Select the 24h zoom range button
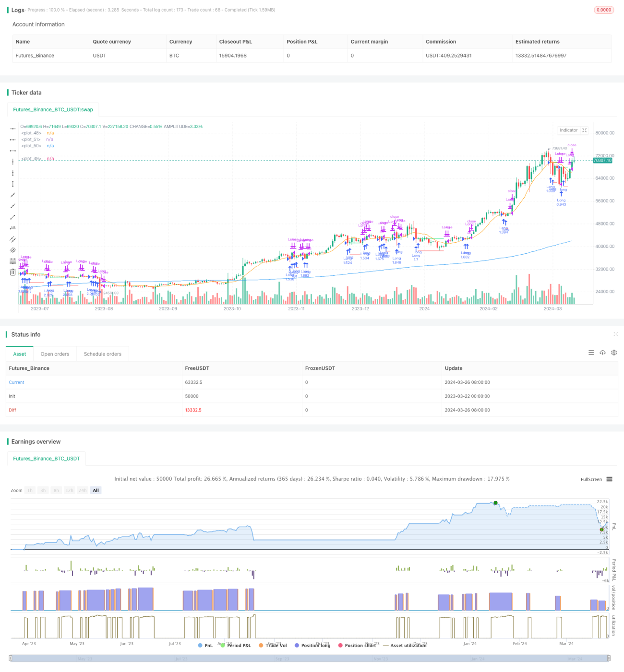624x672 pixels. point(83,490)
